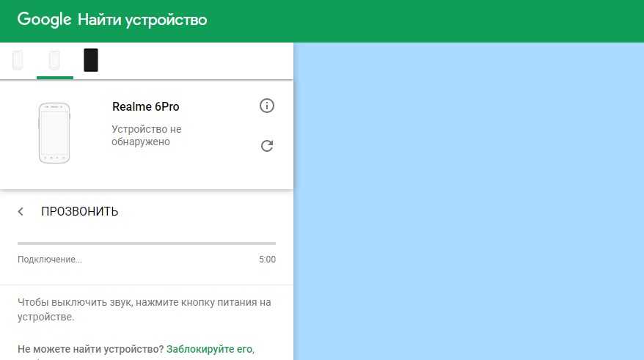Refresh the device location status

pos(267,146)
